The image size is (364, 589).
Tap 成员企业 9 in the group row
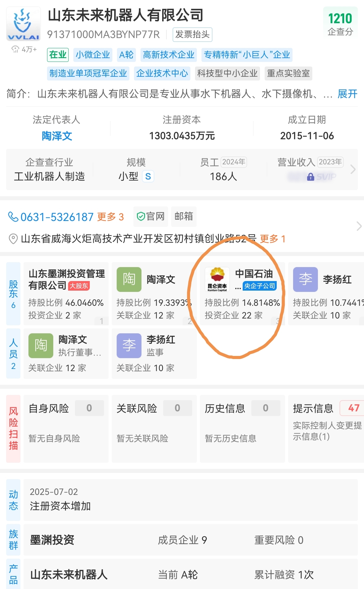182,540
